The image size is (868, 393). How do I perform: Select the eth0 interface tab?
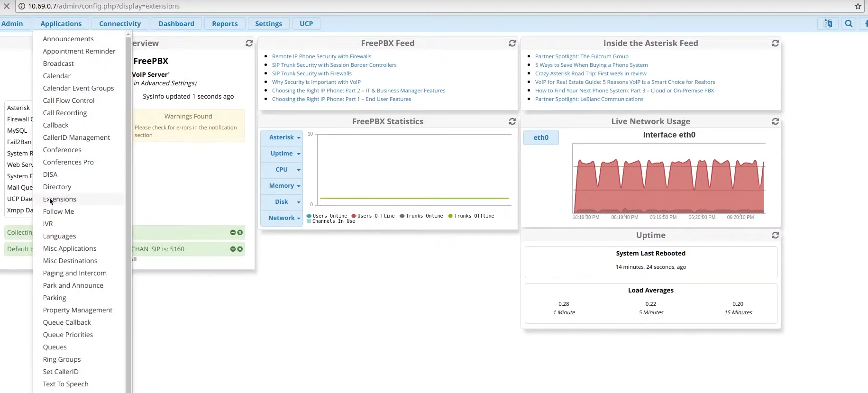point(541,137)
